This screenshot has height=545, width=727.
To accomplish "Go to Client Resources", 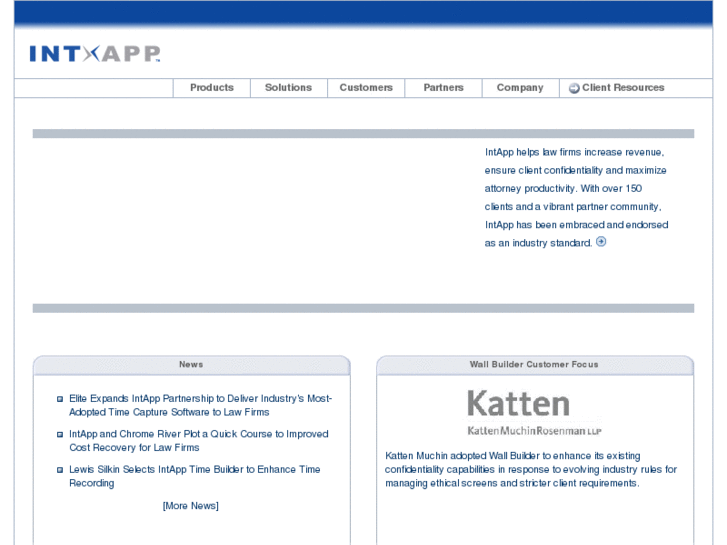I will click(622, 88).
